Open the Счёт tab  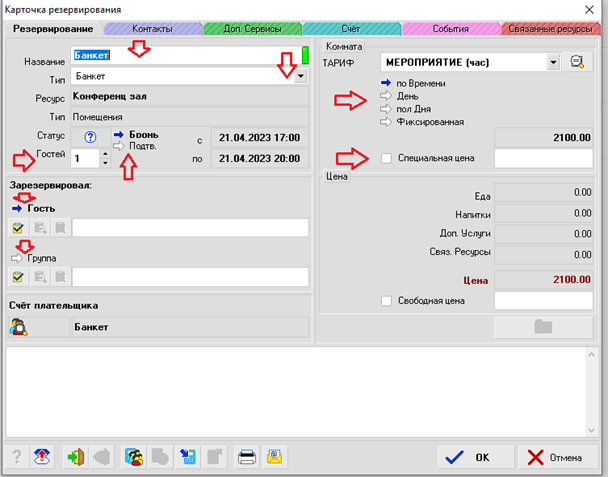coord(350,29)
